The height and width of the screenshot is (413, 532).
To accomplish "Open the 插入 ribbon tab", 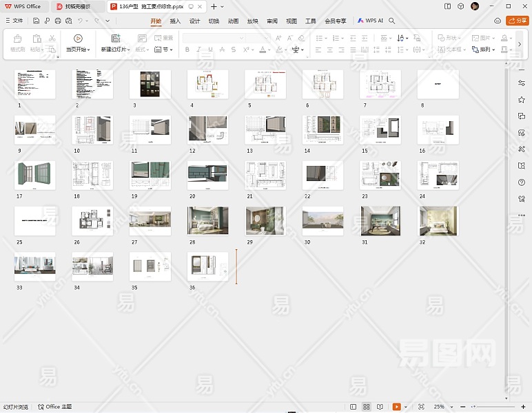I will click(x=175, y=21).
